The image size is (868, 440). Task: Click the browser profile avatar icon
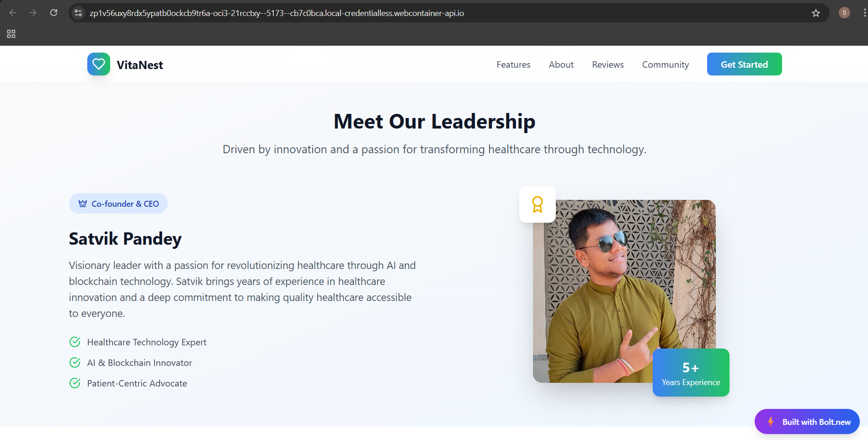point(844,13)
